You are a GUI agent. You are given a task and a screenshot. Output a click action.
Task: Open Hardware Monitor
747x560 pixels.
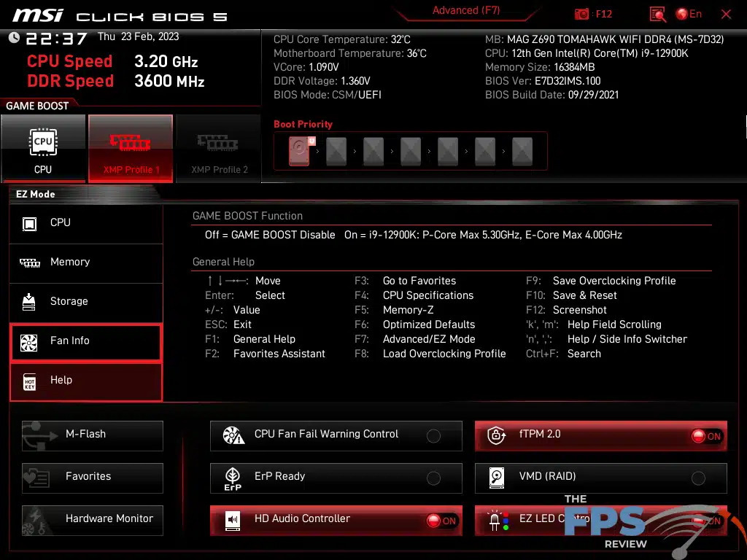click(x=93, y=521)
